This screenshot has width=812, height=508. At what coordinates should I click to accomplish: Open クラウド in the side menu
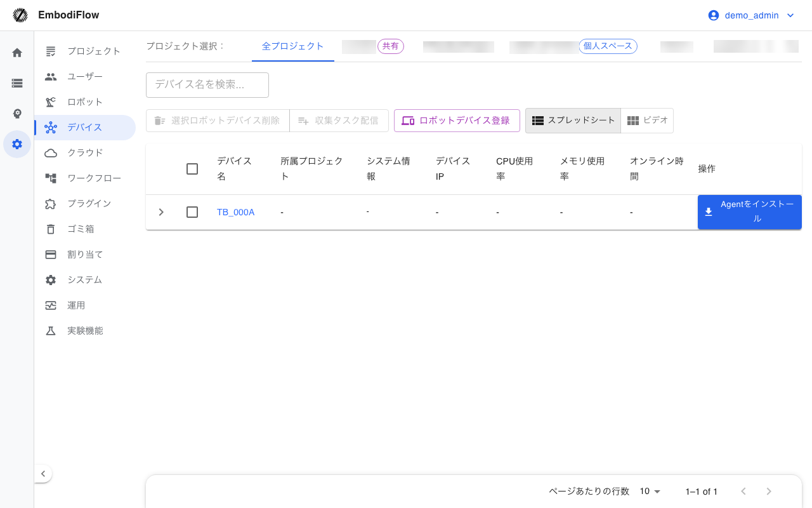[85, 153]
